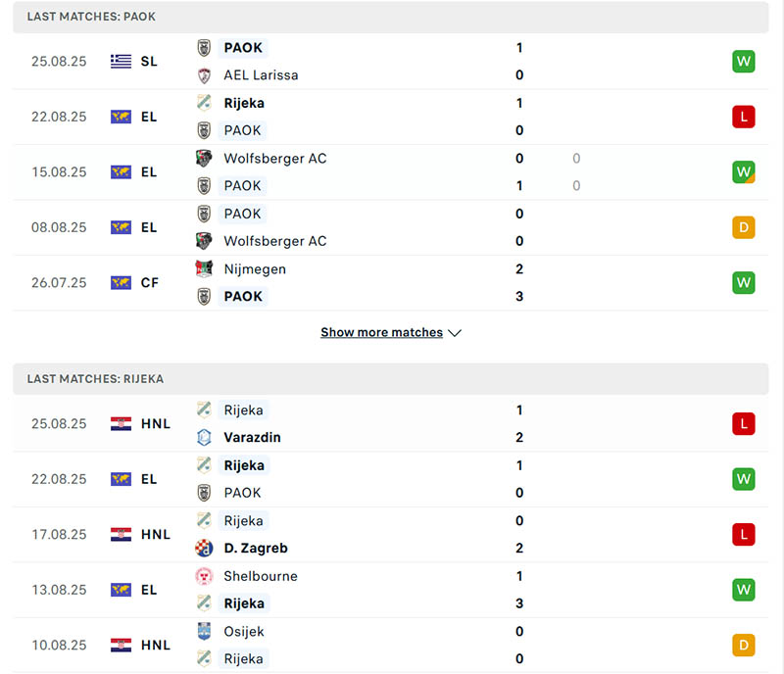
Task: Select the AEL Larissa team name
Action: pos(261,75)
